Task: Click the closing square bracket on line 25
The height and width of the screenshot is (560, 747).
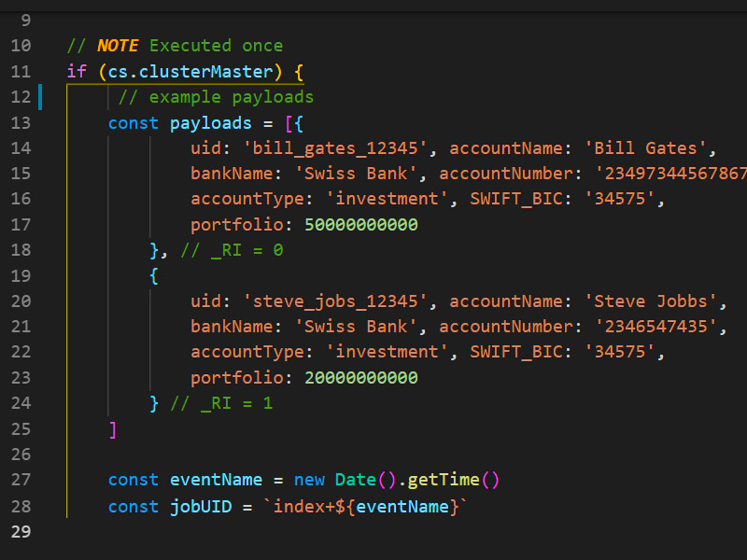Action: pyautogui.click(x=113, y=429)
